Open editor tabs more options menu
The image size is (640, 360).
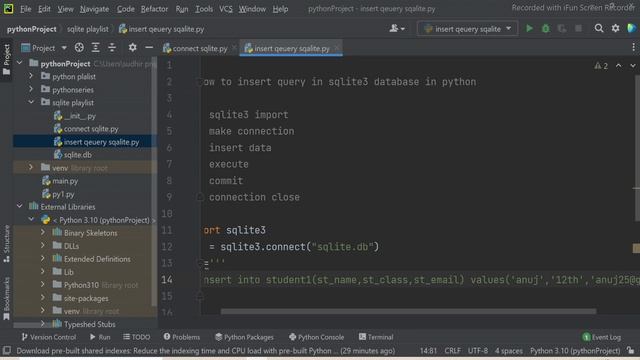click(633, 48)
